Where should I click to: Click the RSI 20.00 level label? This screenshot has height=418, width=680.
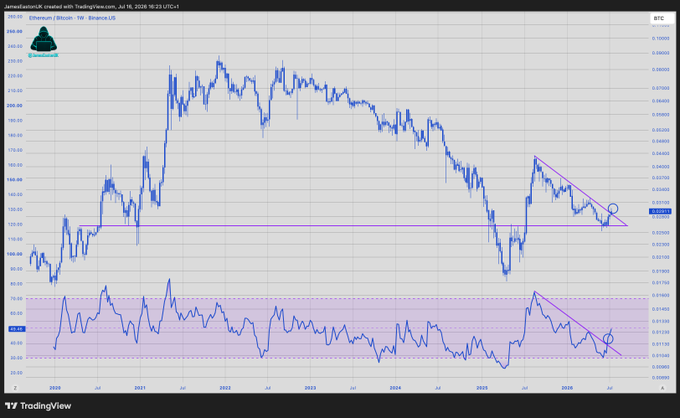16,373
